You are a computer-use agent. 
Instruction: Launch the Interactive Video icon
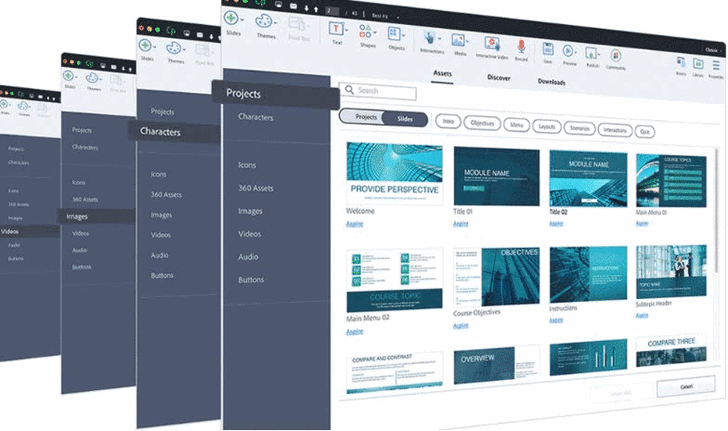point(492,44)
